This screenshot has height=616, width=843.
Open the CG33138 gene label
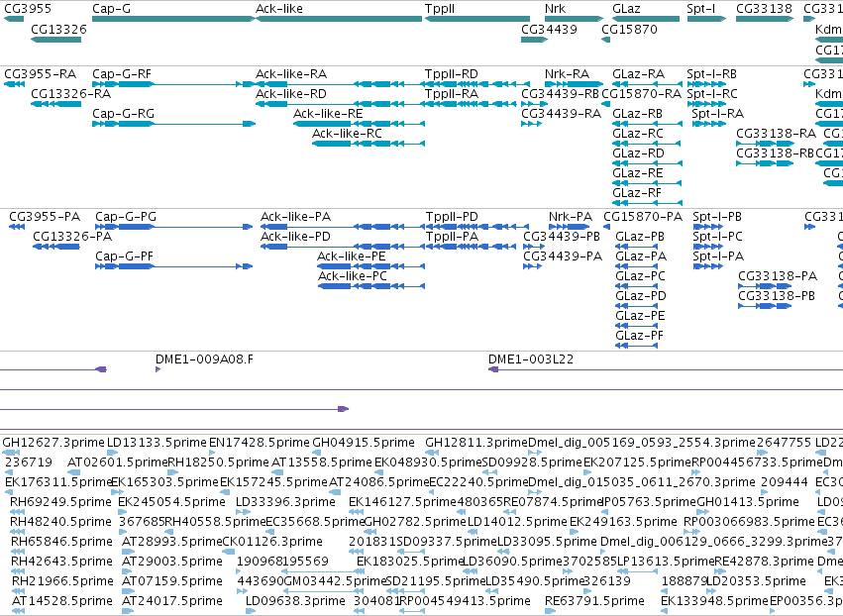click(x=764, y=9)
